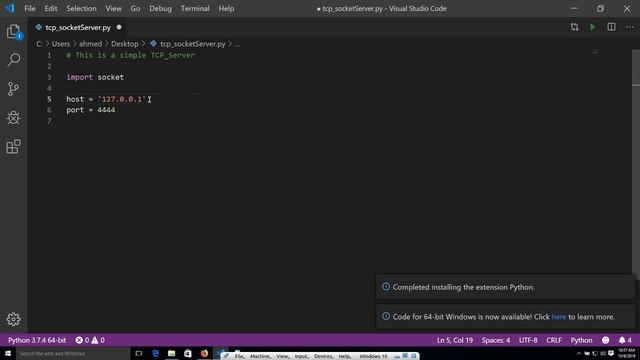The width and height of the screenshot is (640, 360).
Task: Open the Help menu
Action: pyautogui.click(x=226, y=9)
